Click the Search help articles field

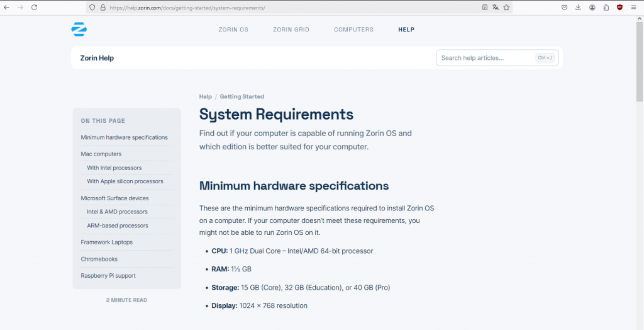tap(484, 58)
